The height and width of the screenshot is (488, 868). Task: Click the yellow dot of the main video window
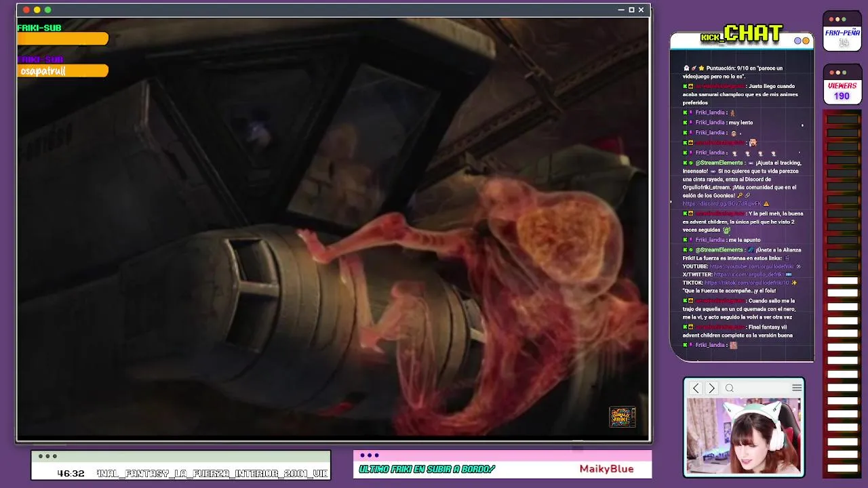pos(37,9)
